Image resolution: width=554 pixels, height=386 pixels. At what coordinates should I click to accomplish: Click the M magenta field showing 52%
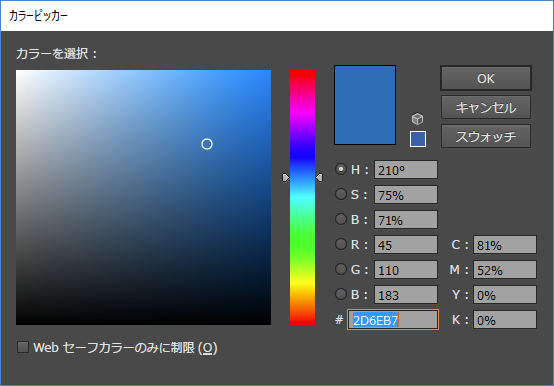(505, 270)
